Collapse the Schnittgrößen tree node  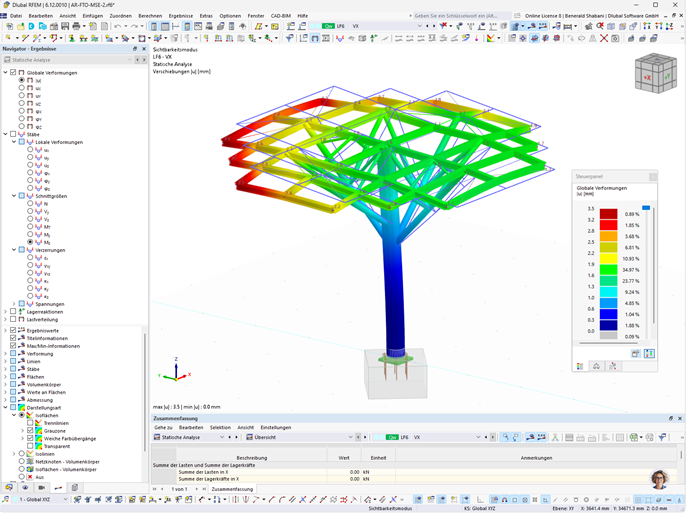click(14, 196)
